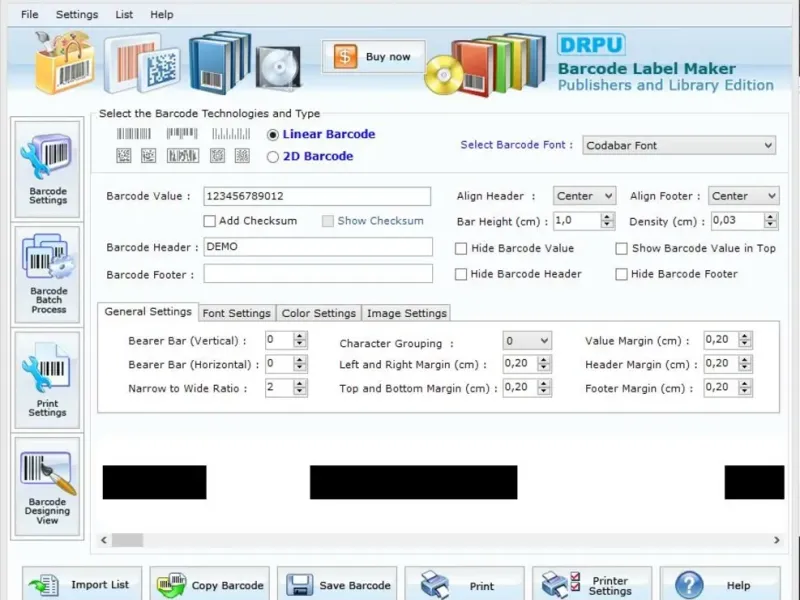Screen dimensions: 800x600
Task: Open the Barcode Settings sidebar panel
Action: click(x=47, y=170)
